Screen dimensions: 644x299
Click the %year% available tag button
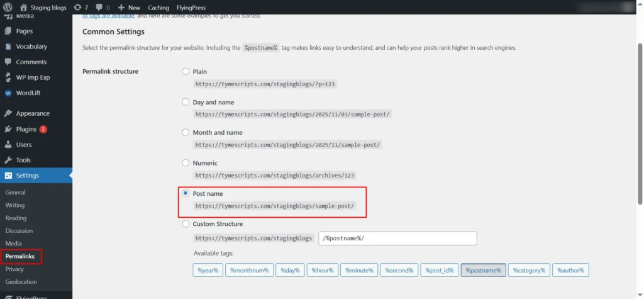(x=208, y=270)
